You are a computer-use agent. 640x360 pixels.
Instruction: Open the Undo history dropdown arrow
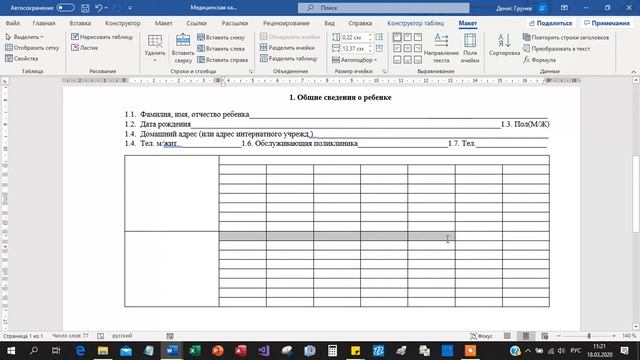(x=107, y=8)
